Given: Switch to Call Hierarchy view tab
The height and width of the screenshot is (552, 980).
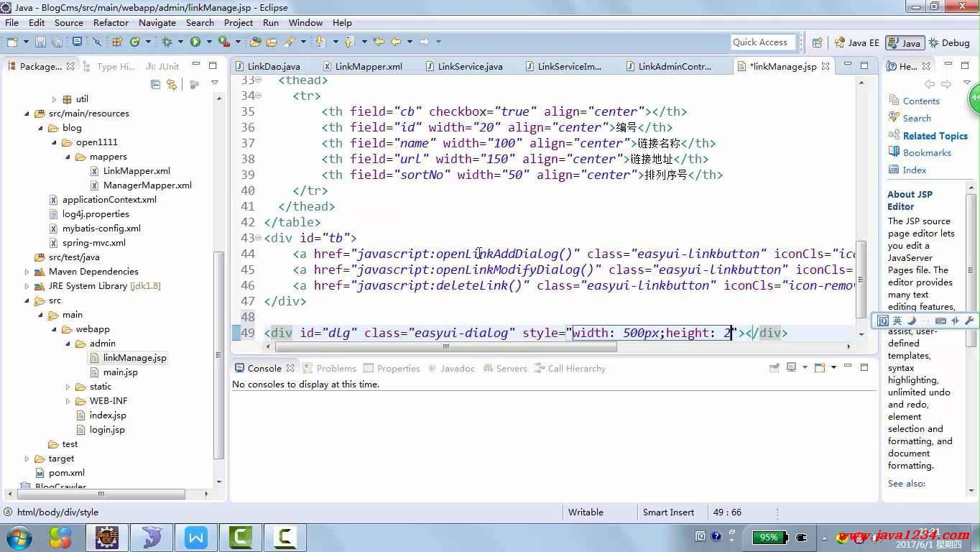Looking at the screenshot, I should click(x=570, y=368).
